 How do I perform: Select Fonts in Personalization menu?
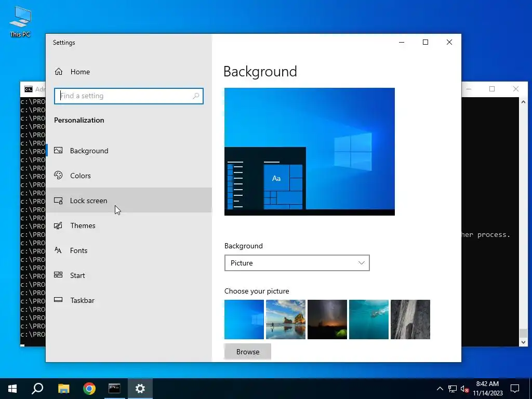(129, 250)
